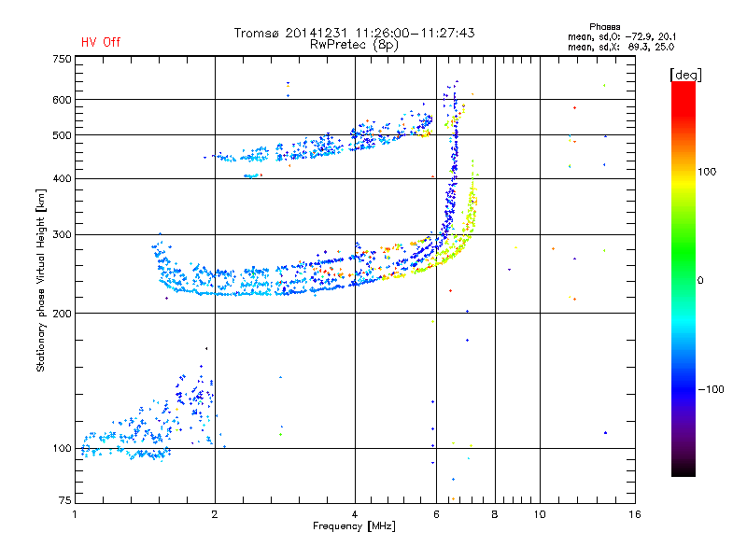Image resolution: width=747 pixels, height=560 pixels.
Task: Click y-axis tick label '600'
Action: 62,100
